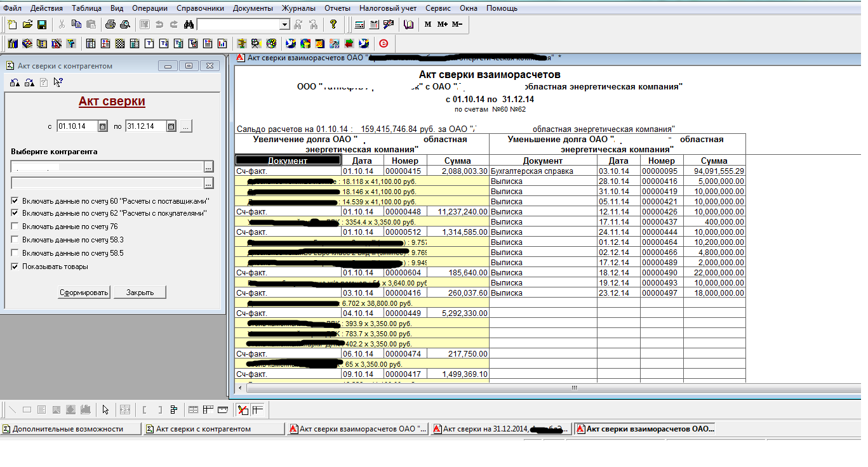868x467 pixels.
Task: Enable 'Включать данные по счету 76' checkbox
Action: pyautogui.click(x=15, y=227)
